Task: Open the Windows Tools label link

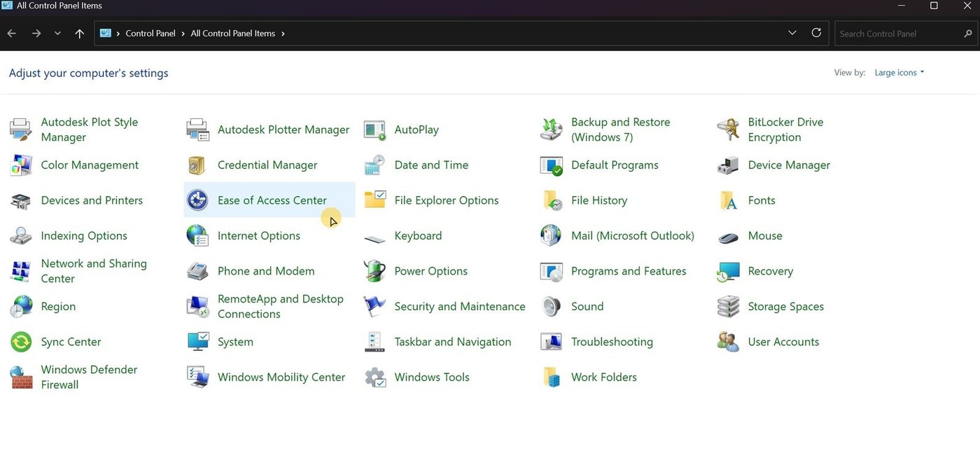Action: point(432,377)
